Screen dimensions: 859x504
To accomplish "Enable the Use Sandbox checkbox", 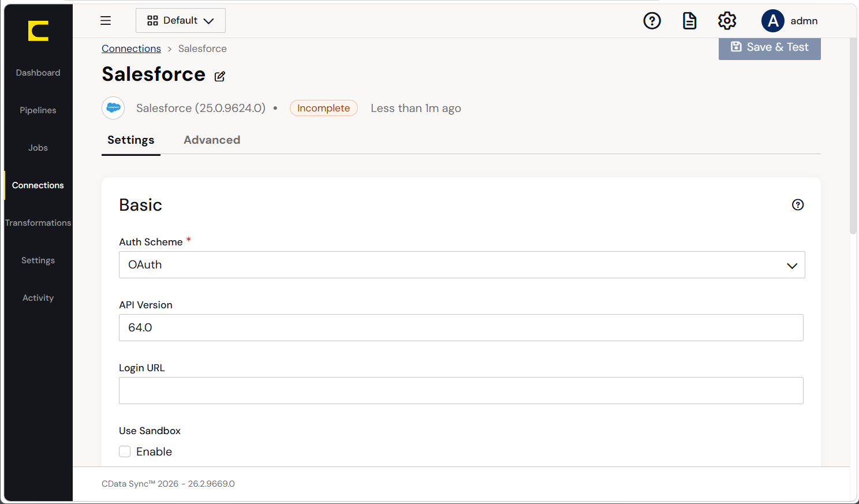I will click(x=125, y=451).
